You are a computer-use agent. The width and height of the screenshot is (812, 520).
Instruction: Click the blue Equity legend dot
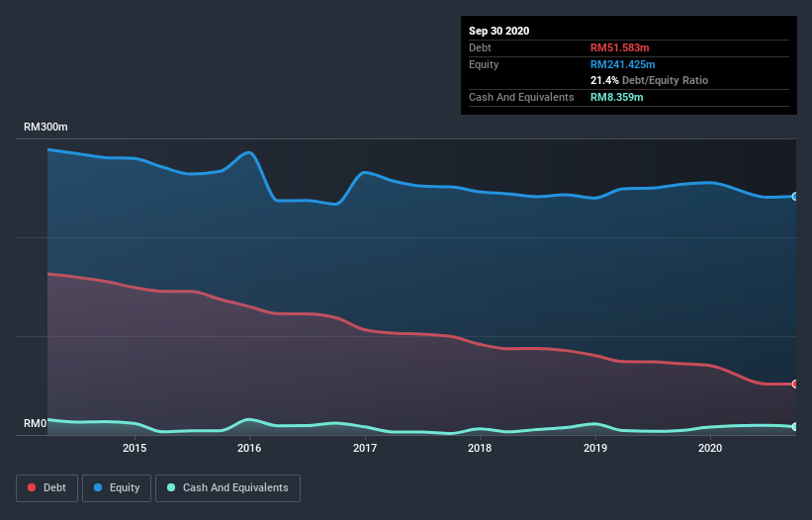pyautogui.click(x=98, y=487)
